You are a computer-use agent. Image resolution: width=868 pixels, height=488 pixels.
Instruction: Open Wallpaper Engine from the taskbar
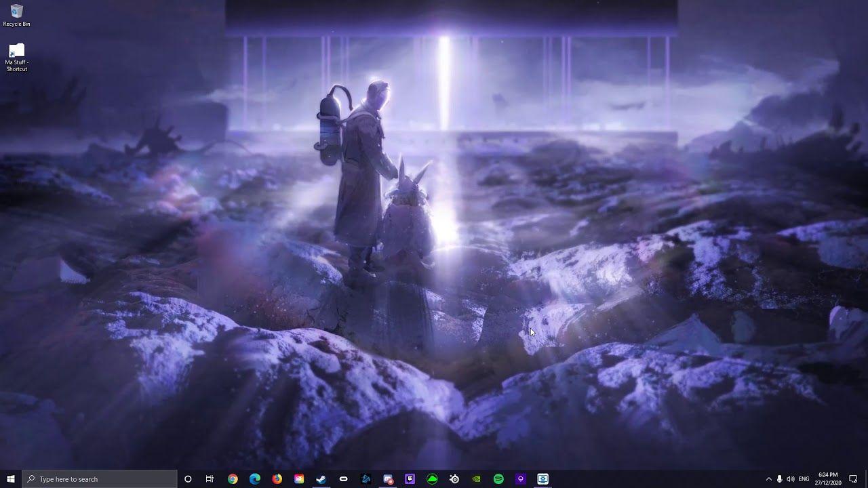(x=542, y=479)
